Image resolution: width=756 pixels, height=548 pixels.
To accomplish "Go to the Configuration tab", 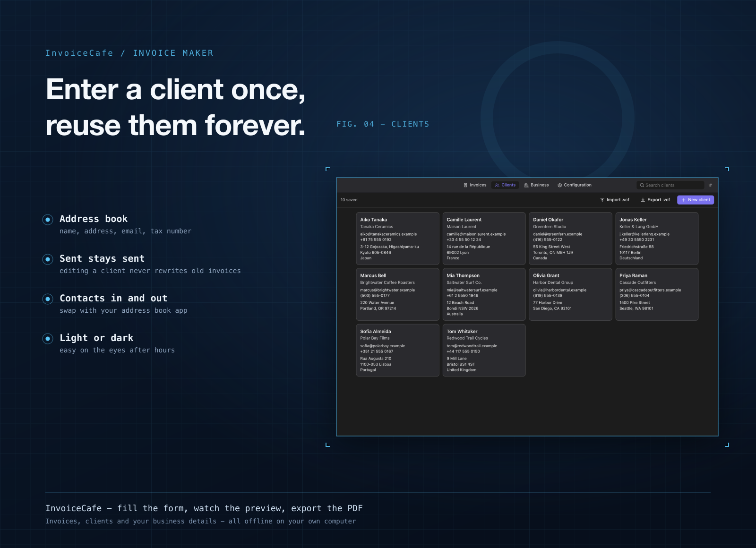I will click(575, 185).
